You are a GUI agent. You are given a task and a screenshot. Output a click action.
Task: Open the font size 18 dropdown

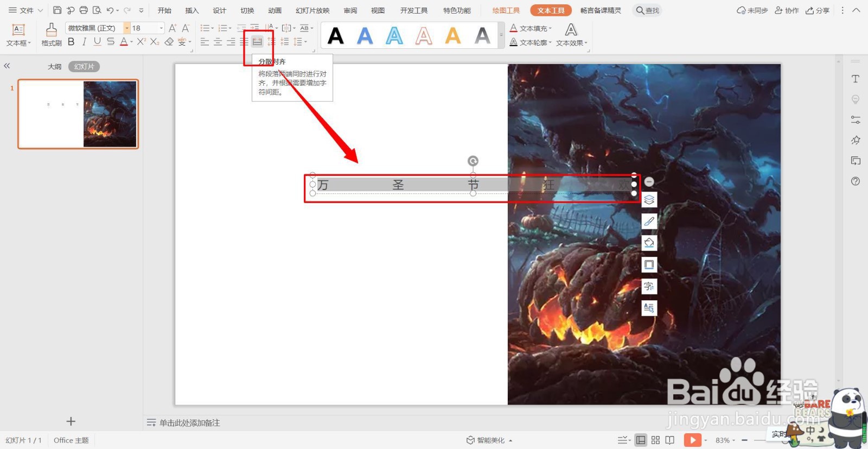(x=161, y=28)
